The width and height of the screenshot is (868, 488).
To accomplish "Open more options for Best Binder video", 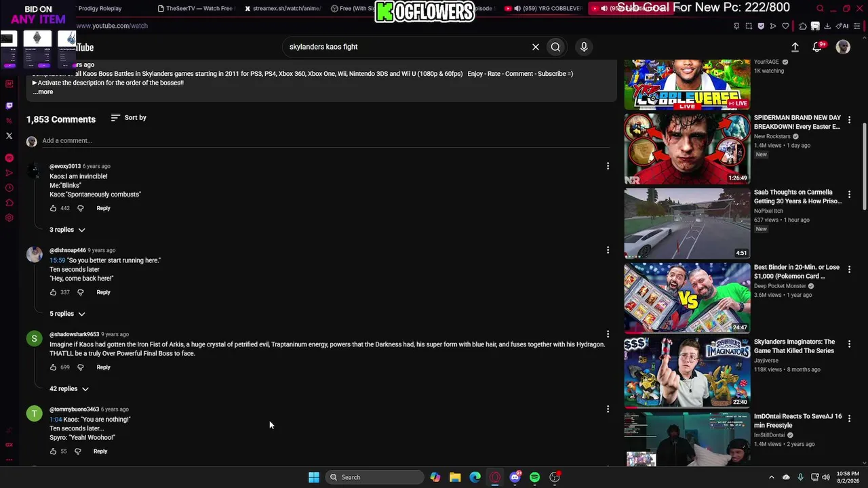I will click(849, 269).
